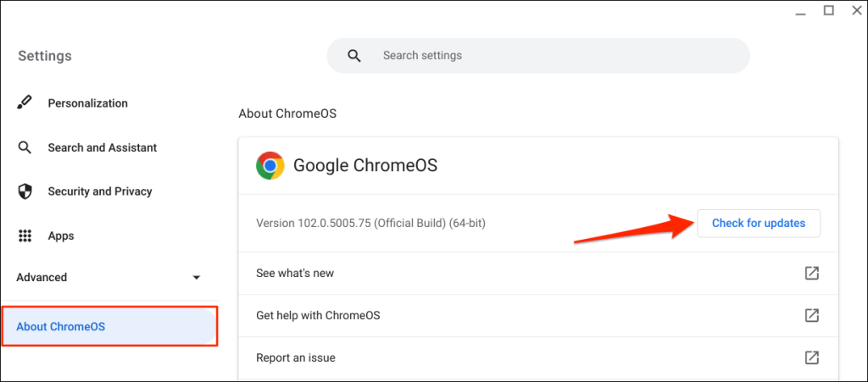Screen dimensions: 868x382
Task: Click the search magnifier icon in search bar
Action: coord(354,56)
